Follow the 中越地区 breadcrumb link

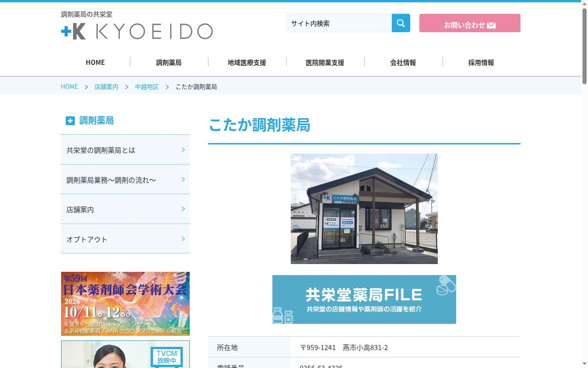147,86
